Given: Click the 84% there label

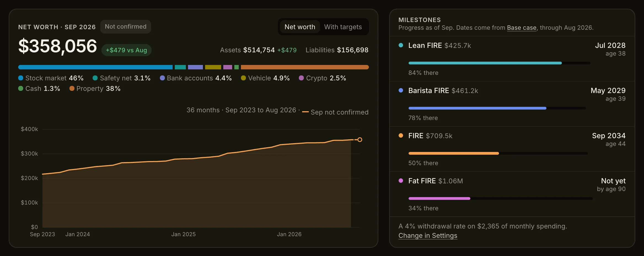Looking at the screenshot, I should tap(423, 73).
